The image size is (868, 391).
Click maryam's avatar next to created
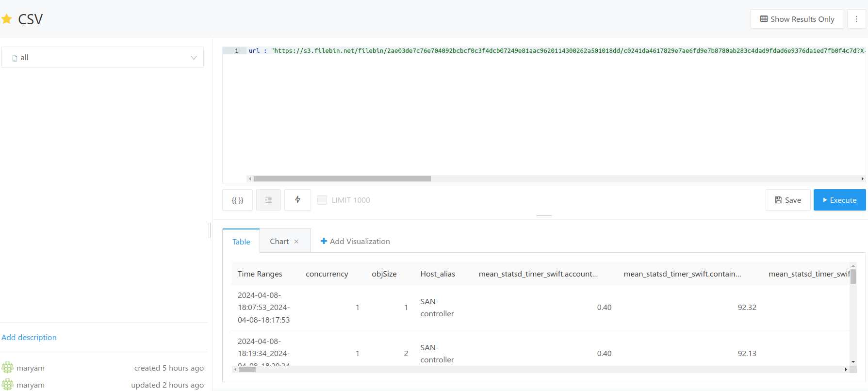coord(8,368)
